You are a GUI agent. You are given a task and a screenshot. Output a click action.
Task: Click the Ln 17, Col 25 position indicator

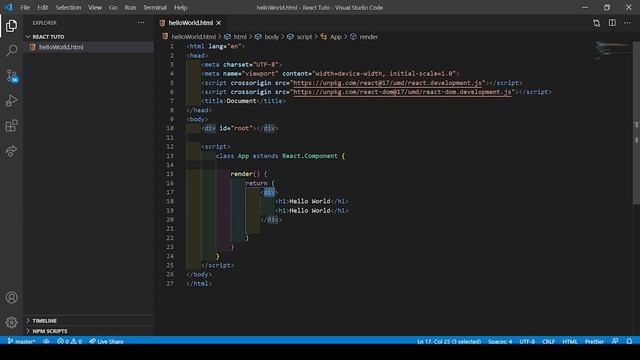[449, 341]
